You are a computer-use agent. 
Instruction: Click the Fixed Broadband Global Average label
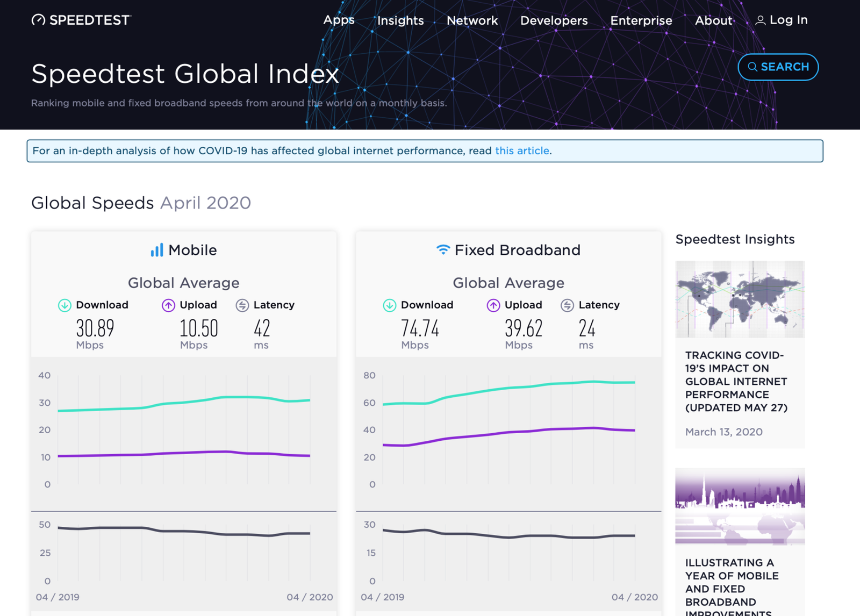coord(508,283)
